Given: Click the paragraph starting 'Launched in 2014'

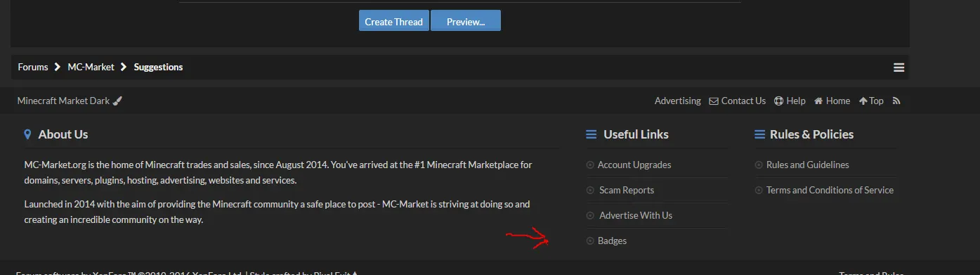Looking at the screenshot, I should (x=277, y=212).
